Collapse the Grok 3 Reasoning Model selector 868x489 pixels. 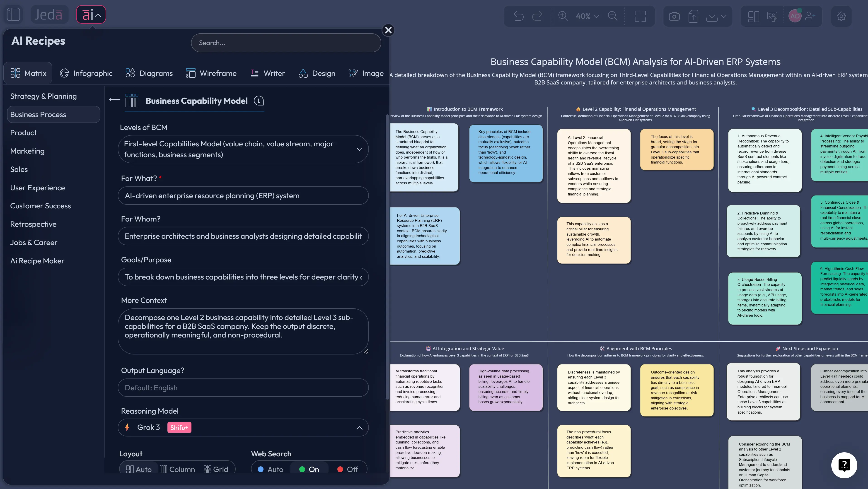[359, 427]
